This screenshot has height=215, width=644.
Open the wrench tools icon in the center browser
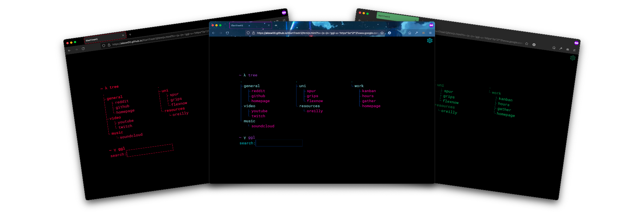tap(417, 33)
